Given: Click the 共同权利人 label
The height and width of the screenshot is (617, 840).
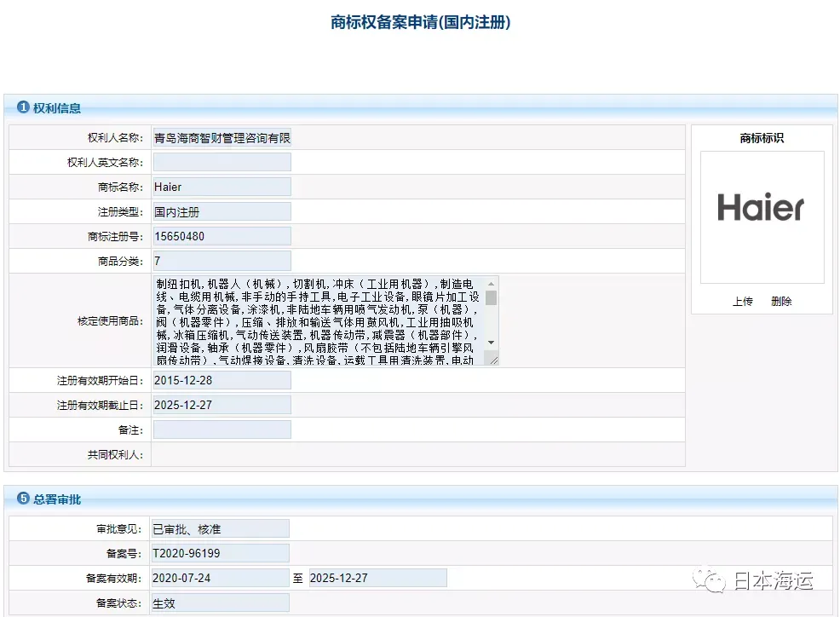Looking at the screenshot, I should click(x=115, y=454).
